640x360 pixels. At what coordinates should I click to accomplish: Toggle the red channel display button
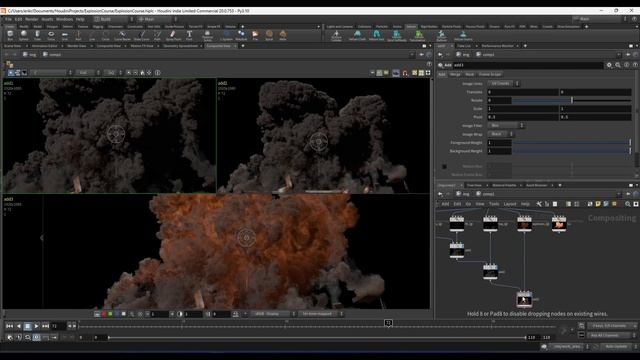[104, 314]
